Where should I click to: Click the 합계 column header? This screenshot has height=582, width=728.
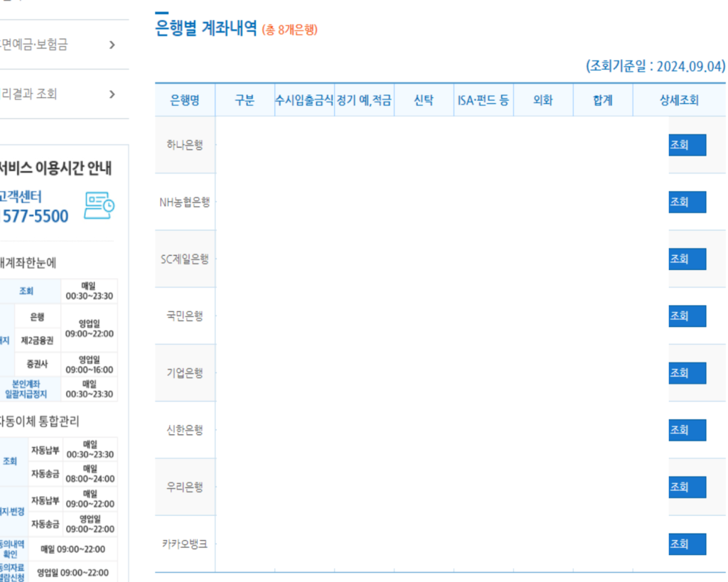(x=602, y=99)
